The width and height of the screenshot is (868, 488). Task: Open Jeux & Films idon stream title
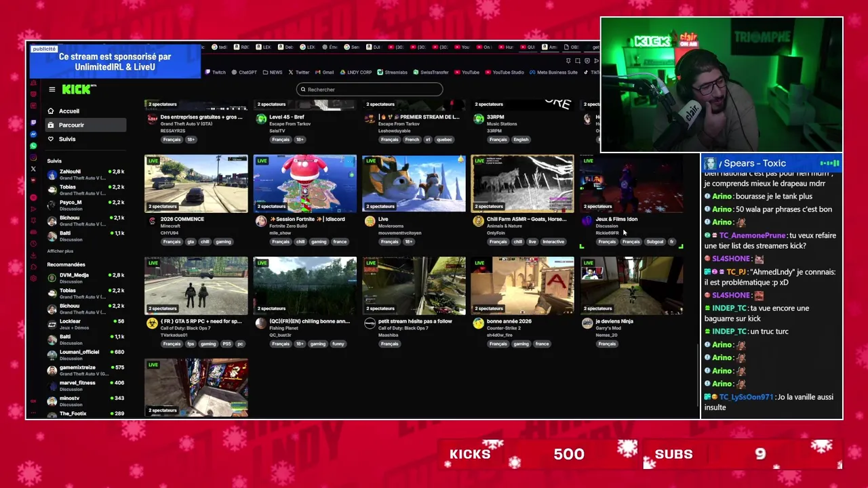click(x=616, y=219)
